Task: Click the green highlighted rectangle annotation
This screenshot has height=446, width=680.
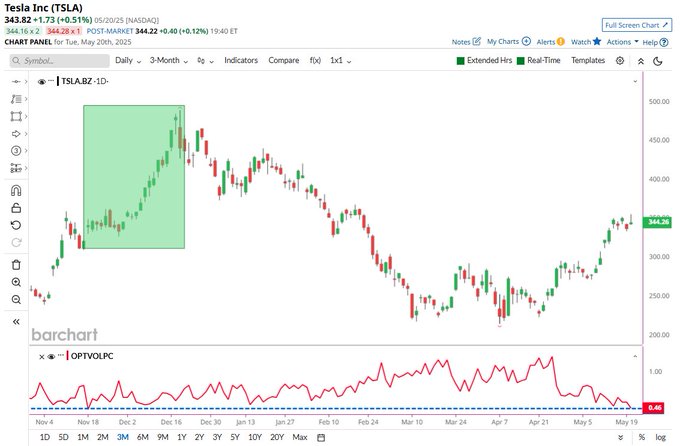Action: [134, 177]
